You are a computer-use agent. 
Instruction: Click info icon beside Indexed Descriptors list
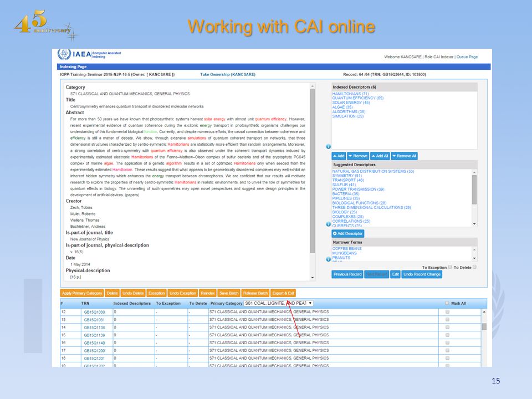coord(329,146)
